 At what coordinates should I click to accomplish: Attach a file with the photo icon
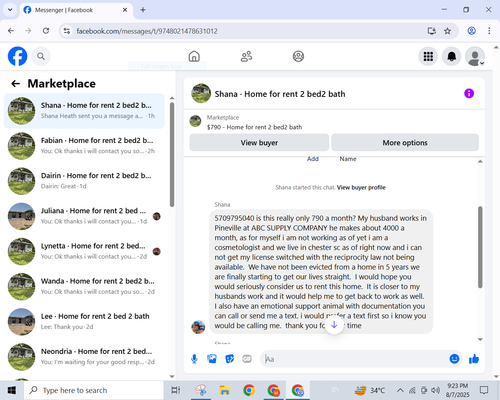[x=212, y=359]
